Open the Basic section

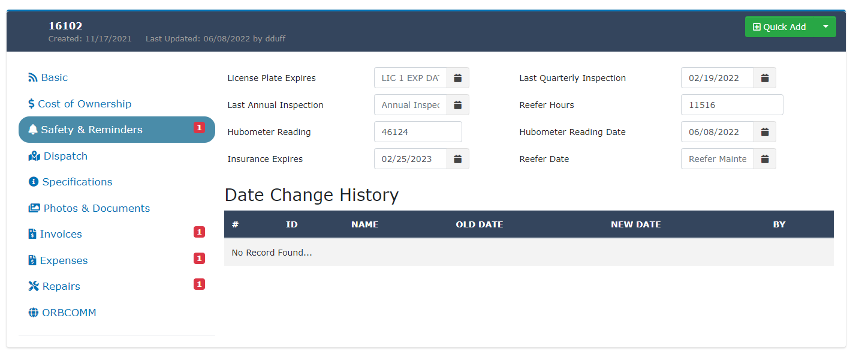(48, 77)
